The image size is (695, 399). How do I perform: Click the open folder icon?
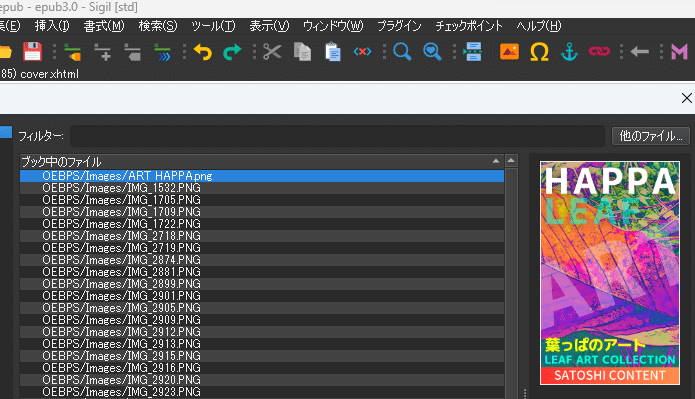5,52
